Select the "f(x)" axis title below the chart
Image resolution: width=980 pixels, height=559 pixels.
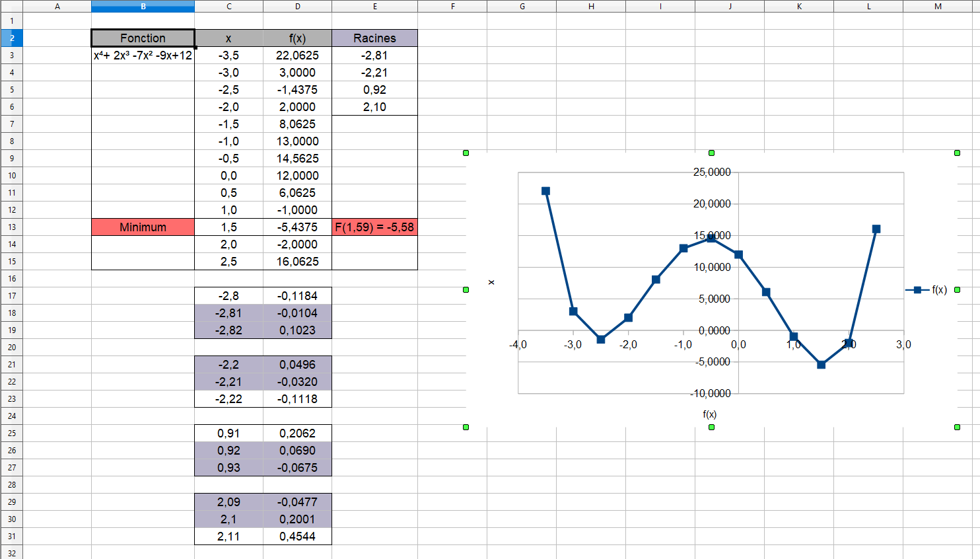(709, 414)
